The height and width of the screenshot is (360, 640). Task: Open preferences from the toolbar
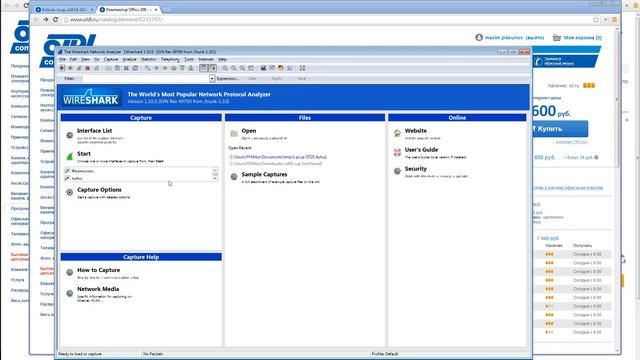pyautogui.click(x=289, y=68)
